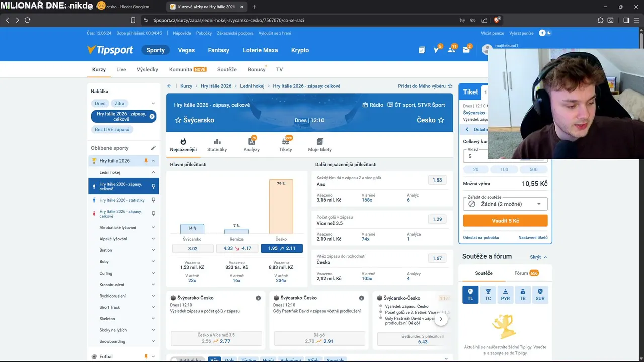Open a new browser tab
Image resolution: width=644 pixels, height=362 pixels.
click(x=254, y=7)
